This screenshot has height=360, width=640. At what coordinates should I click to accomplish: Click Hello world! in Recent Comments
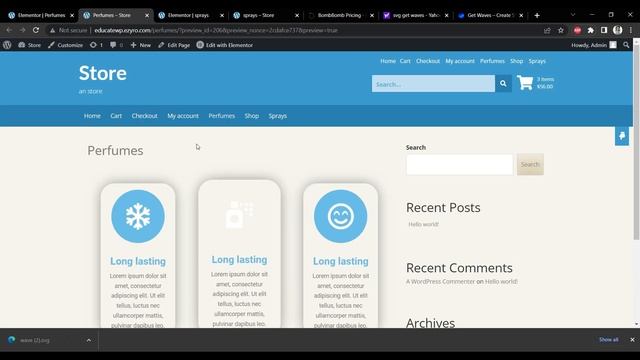(501, 282)
